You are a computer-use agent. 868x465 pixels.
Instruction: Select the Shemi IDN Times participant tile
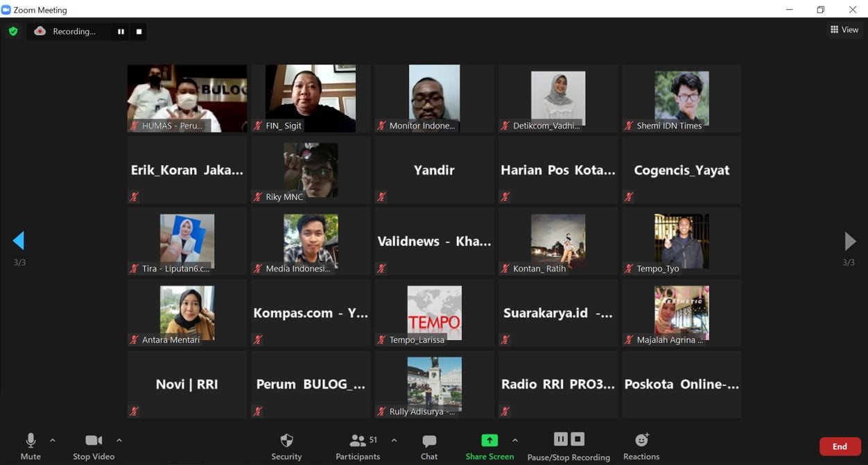682,99
